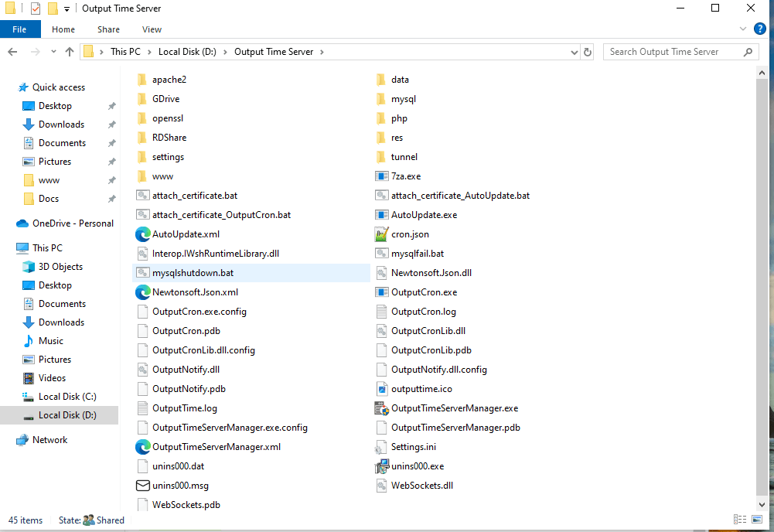Image resolution: width=774 pixels, height=532 pixels.
Task: Select This PC in navigation pane
Action: click(47, 248)
